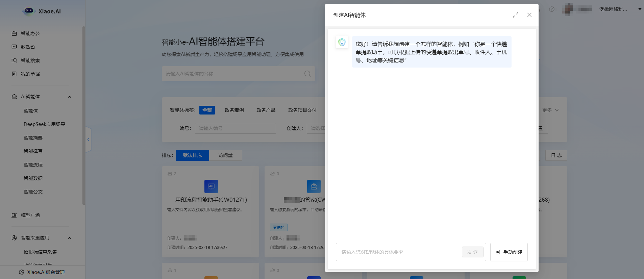
Task: Select 智能体 under AI智能体
Action: click(x=31, y=111)
